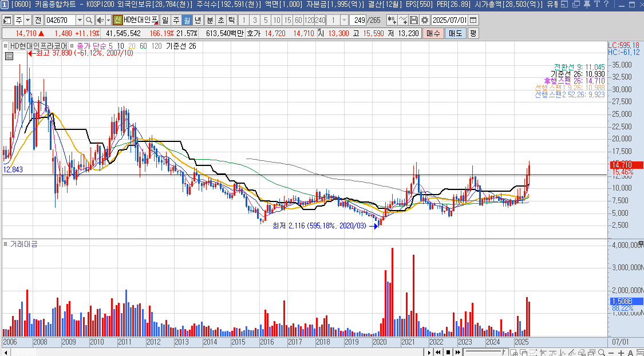Click the HD현대인프라코어 chart label
The width and height of the screenshot is (644, 356).
(38, 46)
